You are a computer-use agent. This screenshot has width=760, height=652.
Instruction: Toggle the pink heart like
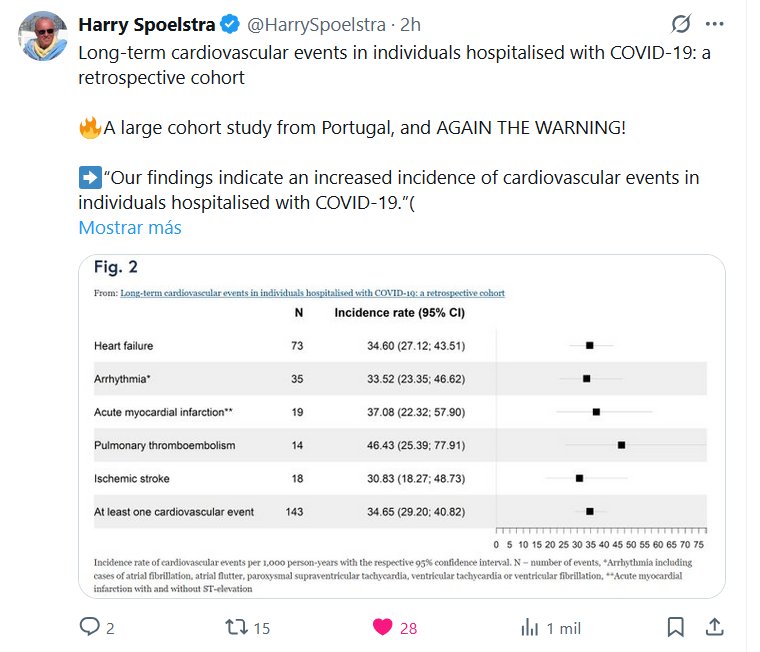(382, 627)
